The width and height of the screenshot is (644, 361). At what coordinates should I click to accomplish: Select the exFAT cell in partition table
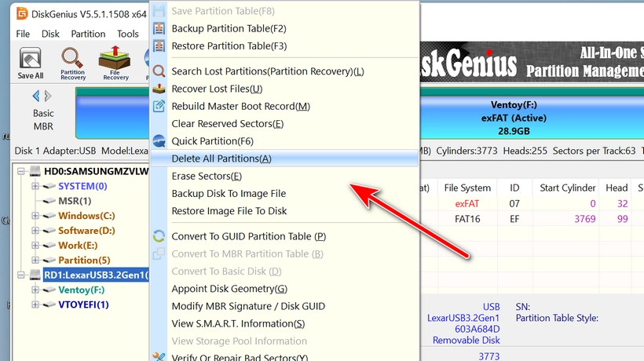click(467, 203)
